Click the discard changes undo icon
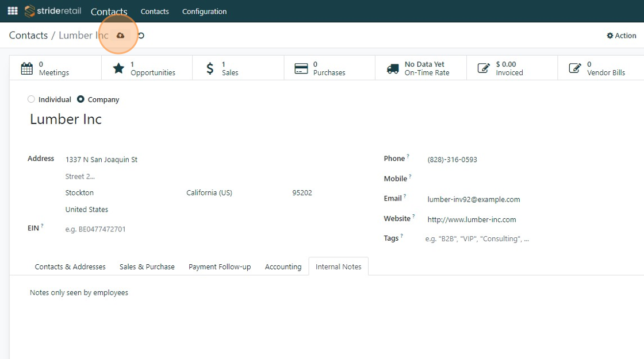The width and height of the screenshot is (644, 359). (x=141, y=36)
